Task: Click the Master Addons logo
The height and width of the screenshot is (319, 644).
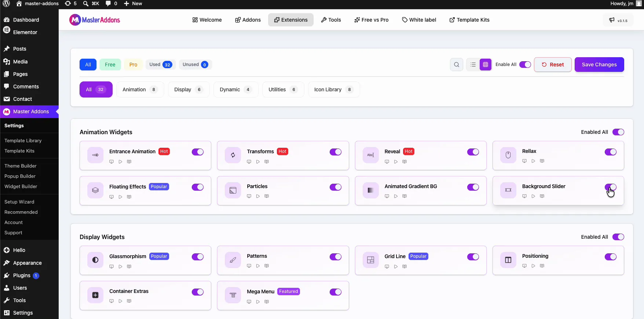Action: (x=95, y=20)
